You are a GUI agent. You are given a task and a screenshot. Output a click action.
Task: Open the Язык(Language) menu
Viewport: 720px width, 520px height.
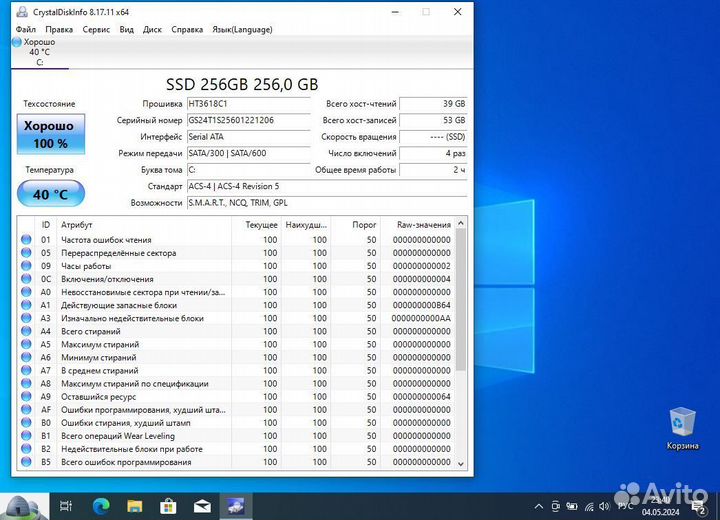(242, 29)
